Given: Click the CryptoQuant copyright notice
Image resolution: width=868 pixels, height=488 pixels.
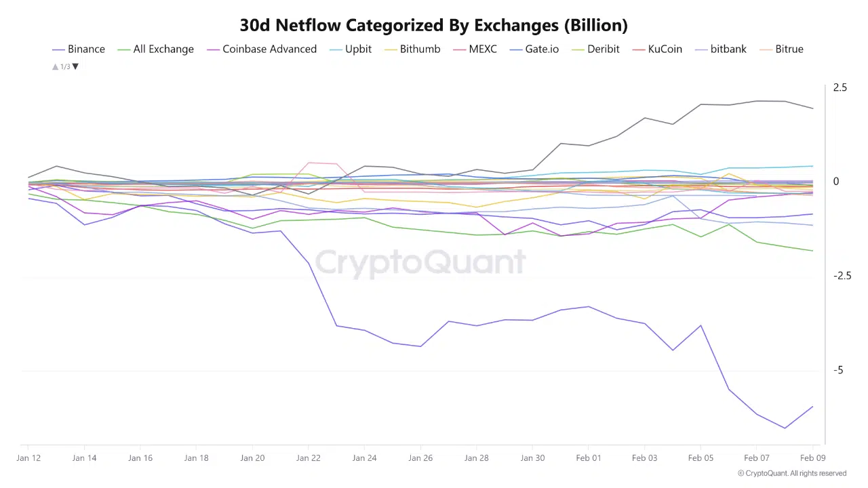Looking at the screenshot, I should (792, 473).
